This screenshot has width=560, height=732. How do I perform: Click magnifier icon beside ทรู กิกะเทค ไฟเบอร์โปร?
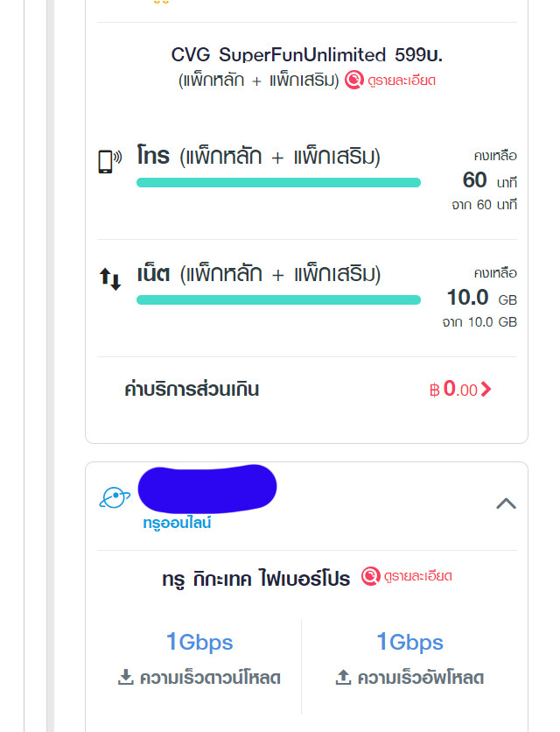point(370,576)
